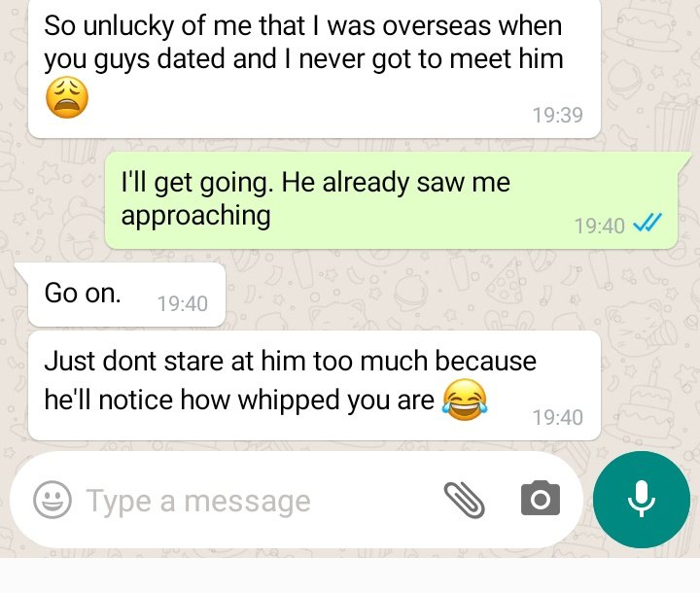The image size is (700, 593).
Task: Tap the paperclip attachment icon
Action: pos(465,500)
